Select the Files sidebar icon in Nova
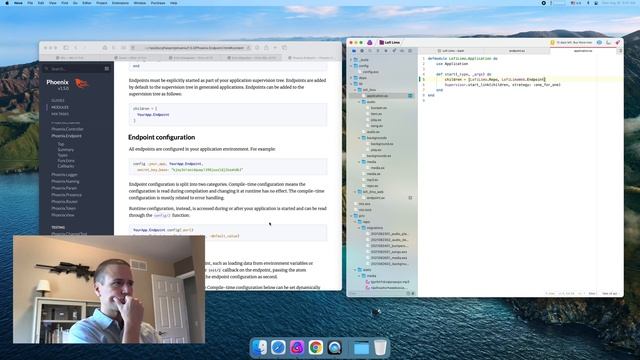Viewport: 640px width, 360px height. pyautogui.click(x=354, y=51)
